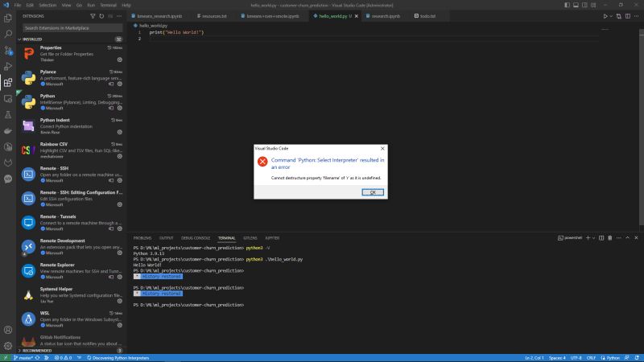The height and width of the screenshot is (362, 644).
Task: Open Run and Debug view
Action: pyautogui.click(x=8, y=67)
